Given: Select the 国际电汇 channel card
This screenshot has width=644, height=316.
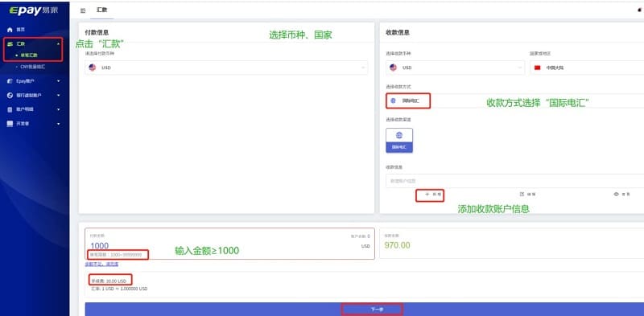Looking at the screenshot, I should [x=399, y=141].
